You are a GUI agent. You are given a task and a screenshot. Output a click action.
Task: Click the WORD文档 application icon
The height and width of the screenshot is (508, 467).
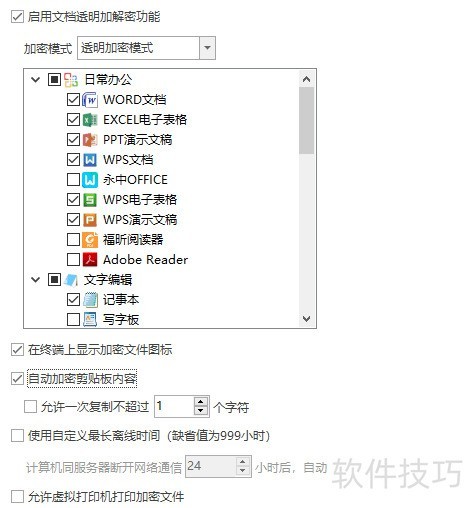90,100
